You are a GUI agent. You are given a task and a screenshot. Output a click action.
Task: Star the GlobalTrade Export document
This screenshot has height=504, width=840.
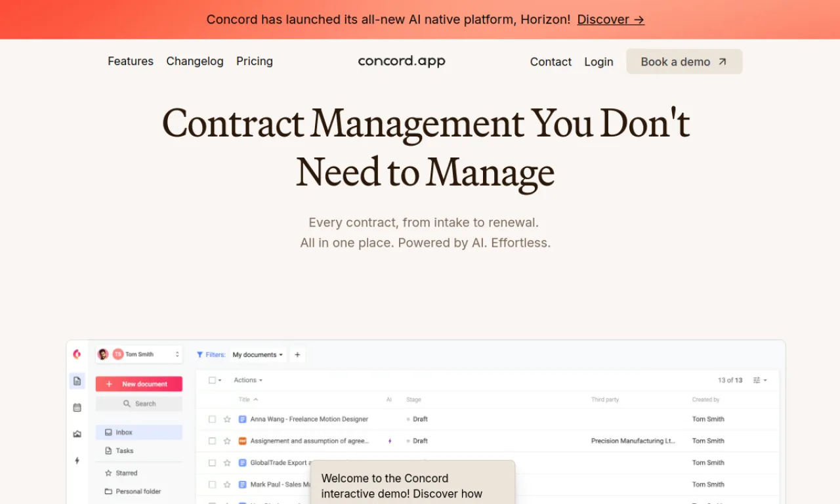(227, 463)
